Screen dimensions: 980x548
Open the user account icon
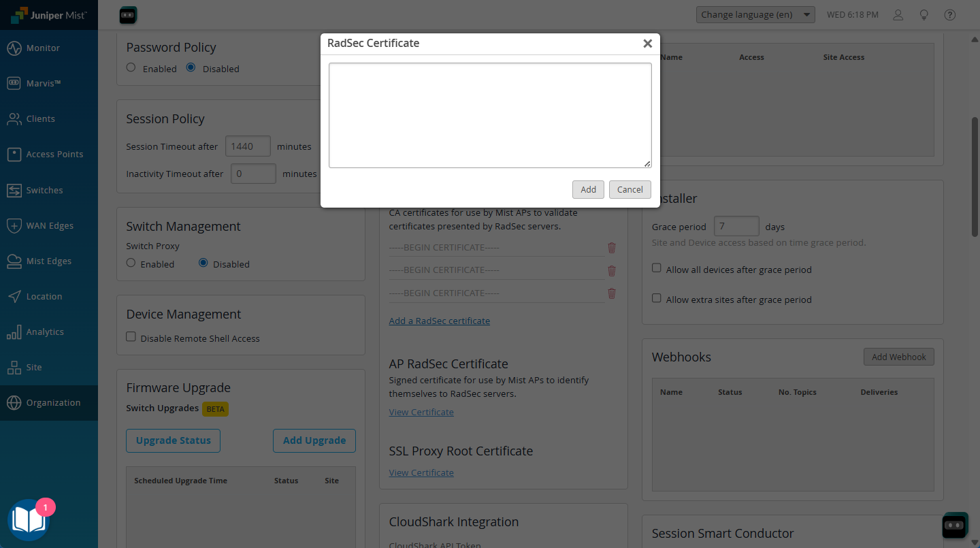(898, 15)
